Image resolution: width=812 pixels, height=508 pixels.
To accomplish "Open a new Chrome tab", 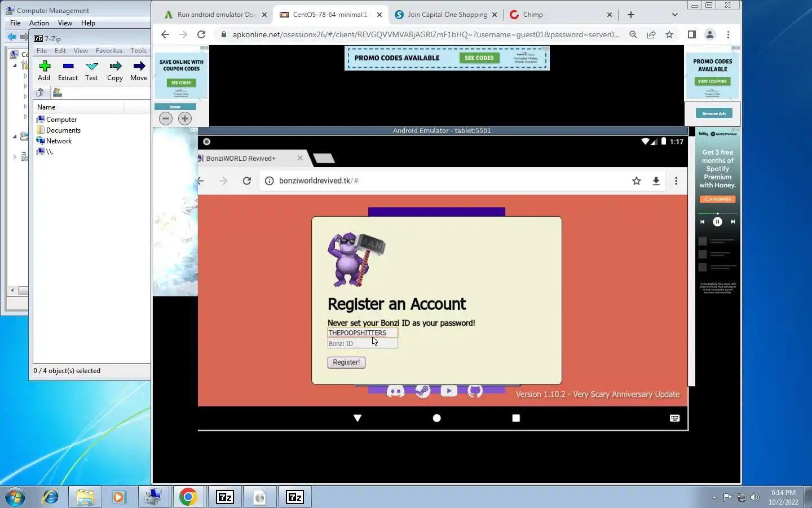I will [631, 15].
